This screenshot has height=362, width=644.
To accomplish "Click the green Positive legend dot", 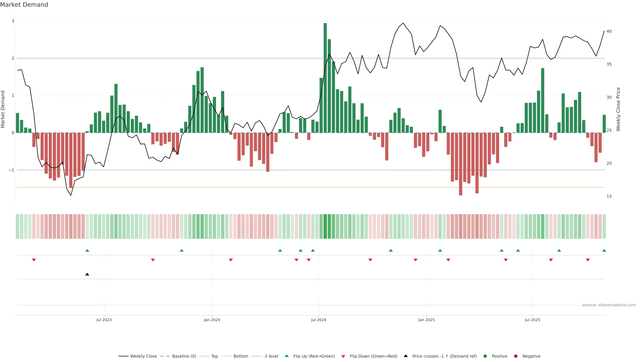I will point(485,356).
